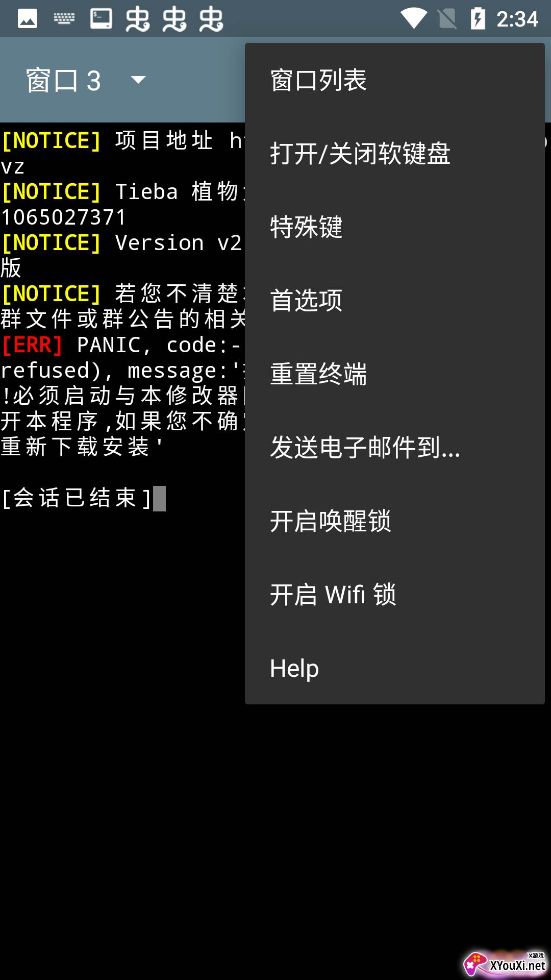Tap the 窗口 3 window title
Viewport: 551px width, 980px height.
[x=64, y=81]
